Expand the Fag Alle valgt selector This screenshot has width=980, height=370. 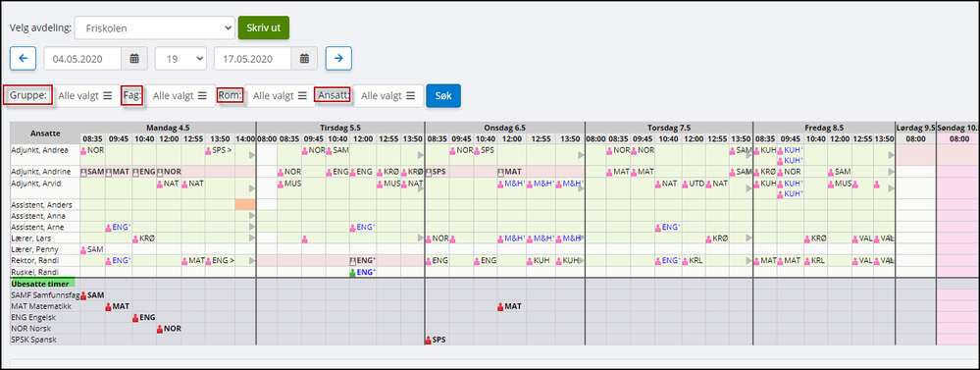[180, 95]
